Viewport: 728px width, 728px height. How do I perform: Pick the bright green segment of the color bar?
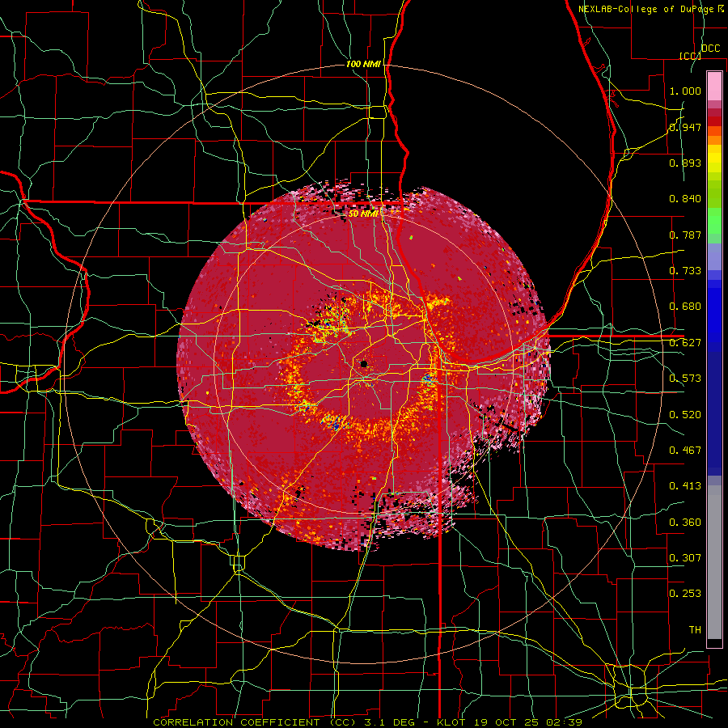click(714, 221)
